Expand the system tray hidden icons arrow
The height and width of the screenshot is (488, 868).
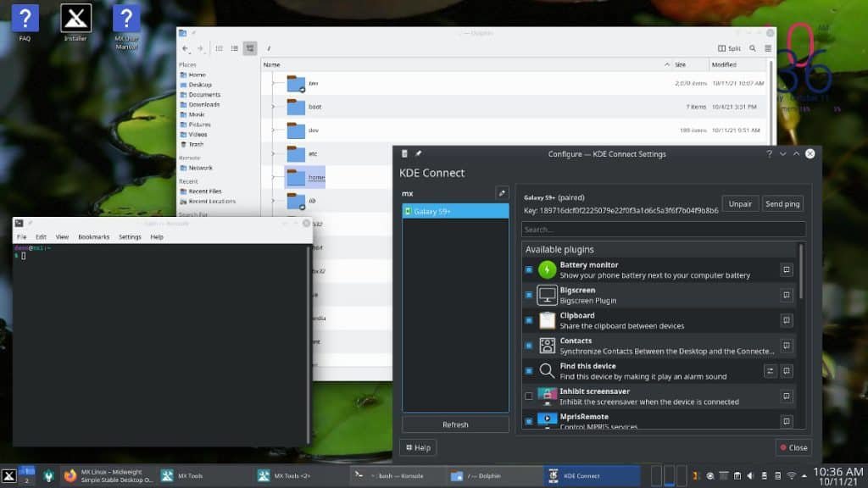click(x=804, y=476)
